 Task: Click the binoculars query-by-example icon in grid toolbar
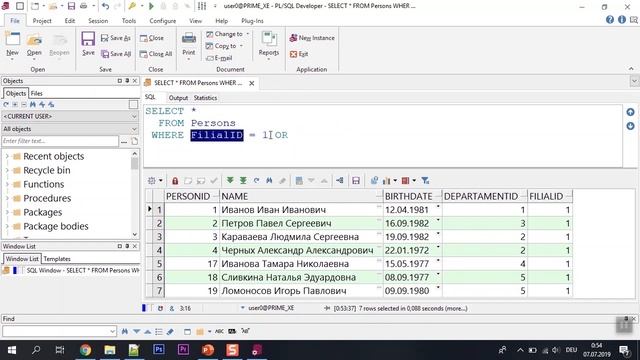tap(269, 180)
